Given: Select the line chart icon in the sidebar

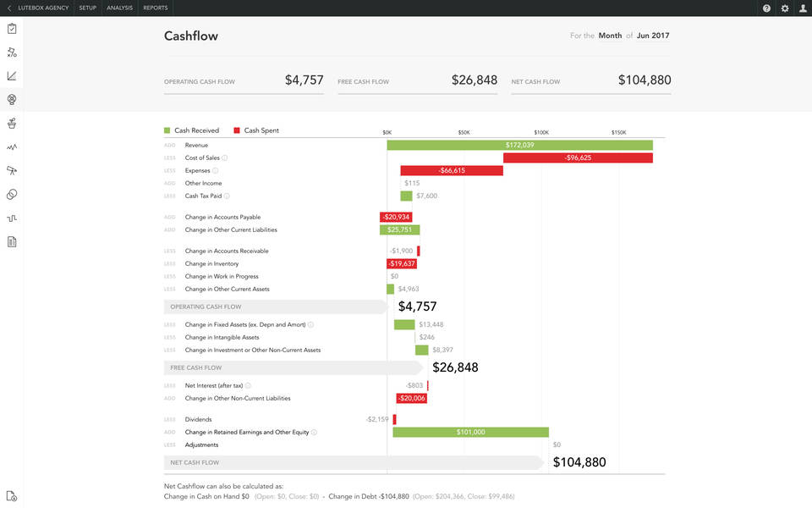Looking at the screenshot, I should click(11, 75).
